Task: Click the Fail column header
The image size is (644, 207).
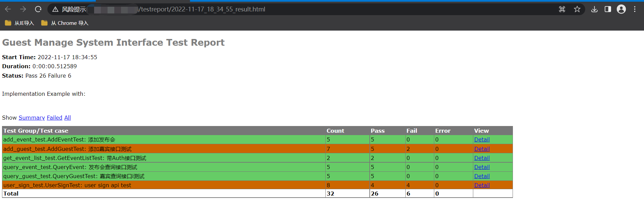Action: (411, 131)
